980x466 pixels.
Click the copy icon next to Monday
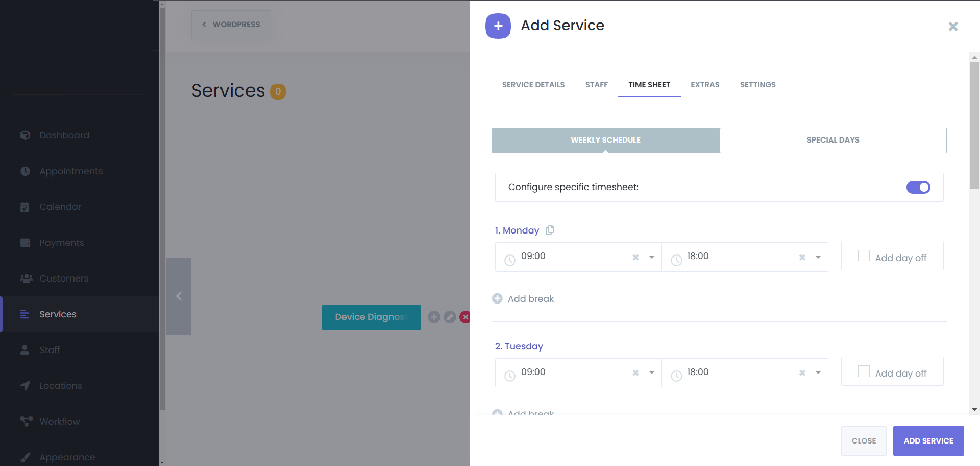[550, 230]
